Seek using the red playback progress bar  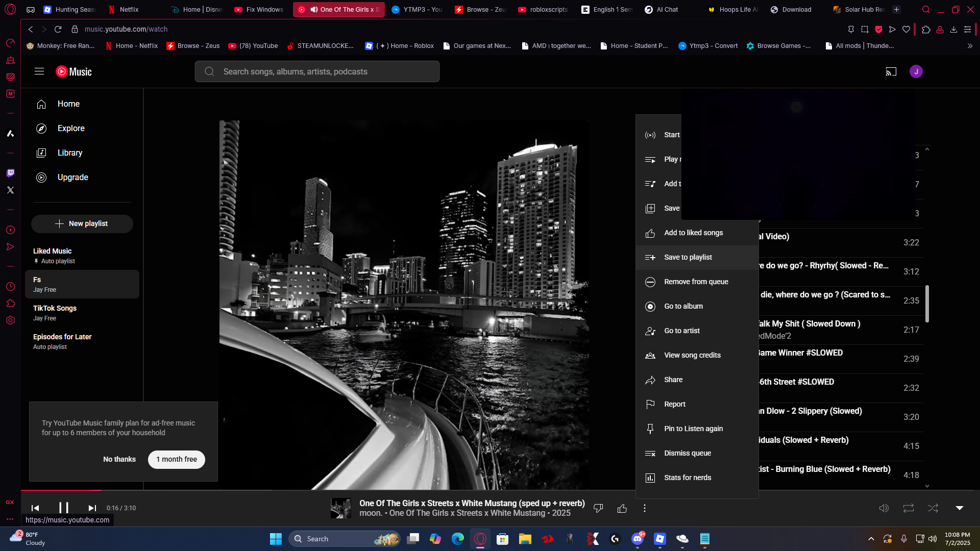[x=500, y=490]
